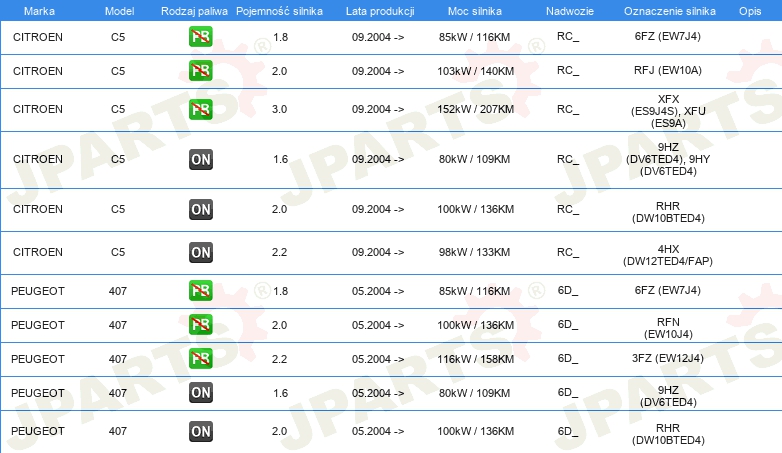Image resolution: width=782 pixels, height=453 pixels.
Task: Select body code RC_ in the 4HX row
Action: coord(568,252)
